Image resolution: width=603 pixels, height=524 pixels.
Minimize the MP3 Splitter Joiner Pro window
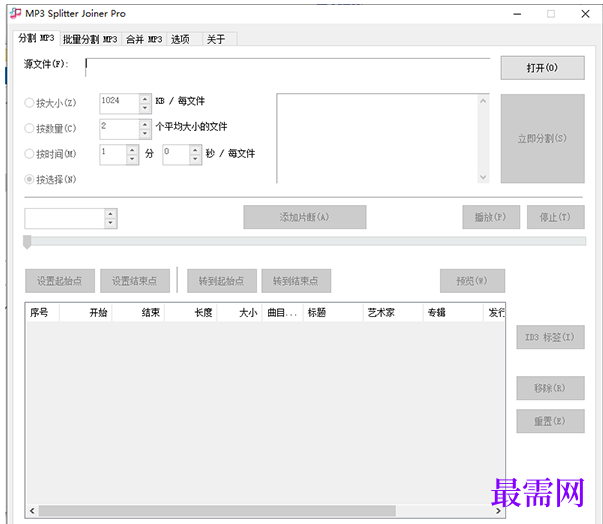pos(517,14)
